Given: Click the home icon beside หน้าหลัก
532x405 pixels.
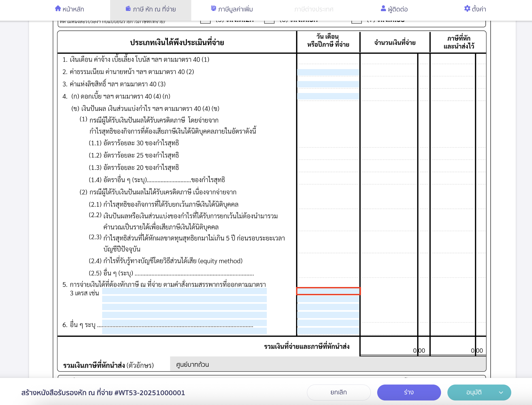Looking at the screenshot, I should [58, 9].
